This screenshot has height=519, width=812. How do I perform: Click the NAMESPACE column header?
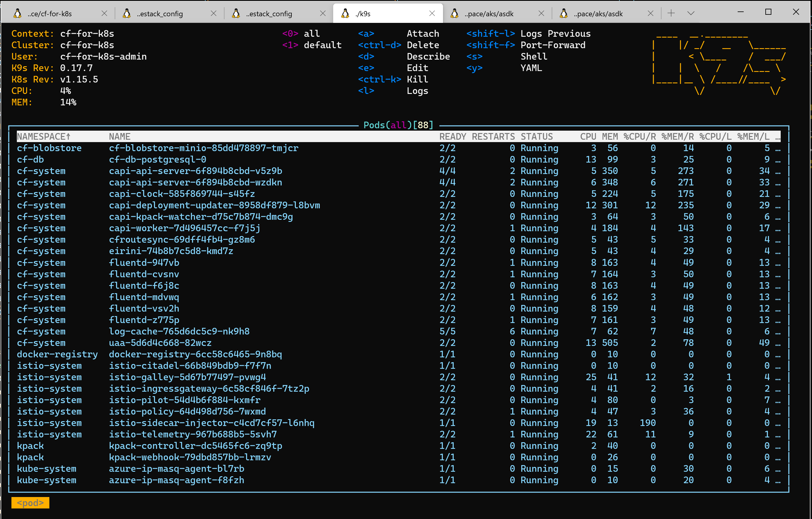44,137
